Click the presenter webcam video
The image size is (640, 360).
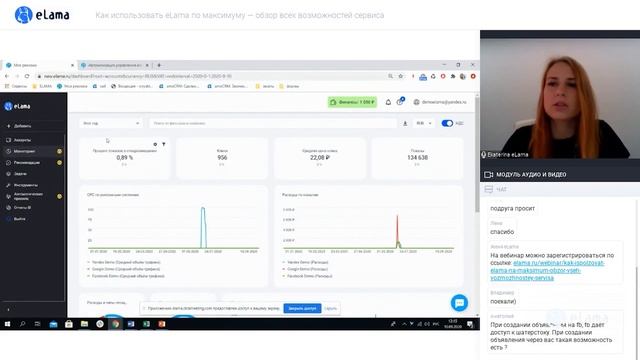coord(560,98)
